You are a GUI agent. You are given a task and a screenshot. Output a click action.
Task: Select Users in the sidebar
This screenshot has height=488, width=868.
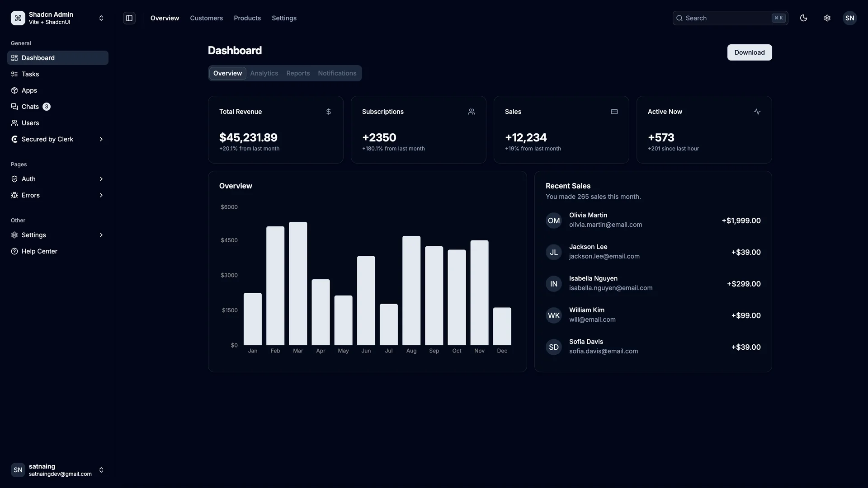30,122
